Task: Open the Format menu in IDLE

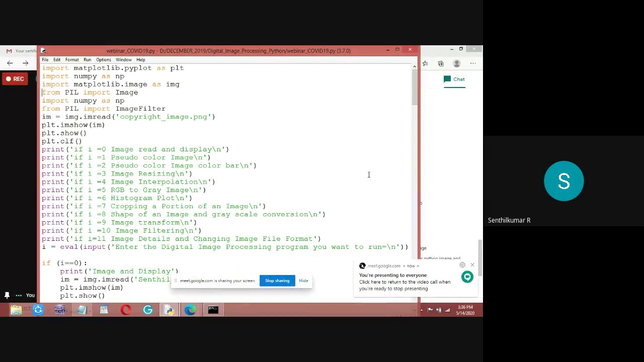Action: [x=72, y=60]
